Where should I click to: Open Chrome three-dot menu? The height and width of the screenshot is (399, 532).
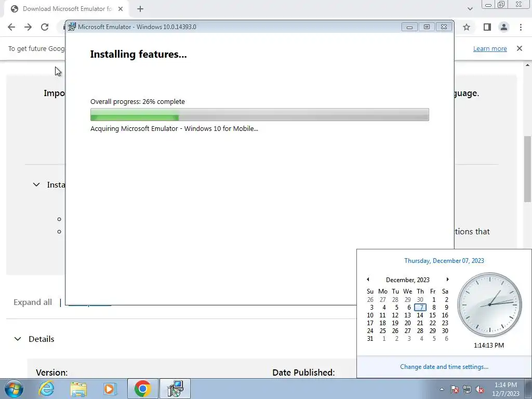tap(521, 27)
